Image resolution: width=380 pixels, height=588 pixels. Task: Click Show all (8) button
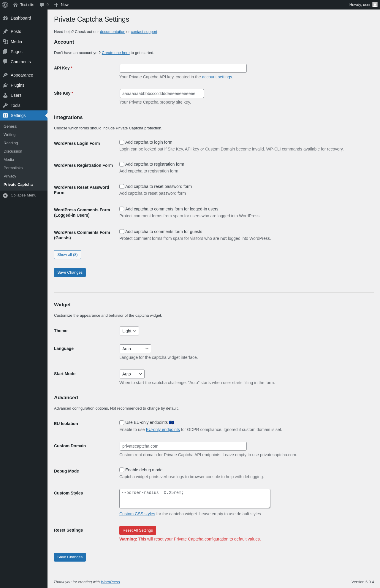tap(67, 255)
